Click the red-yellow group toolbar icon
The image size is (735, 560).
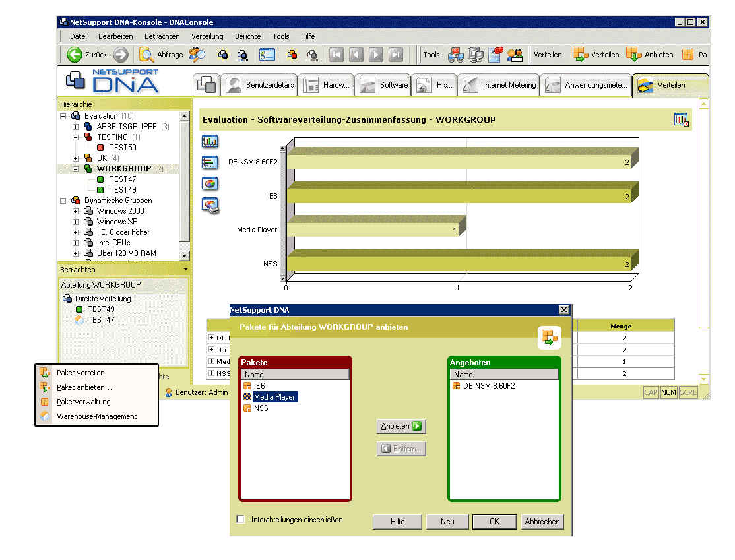(292, 55)
